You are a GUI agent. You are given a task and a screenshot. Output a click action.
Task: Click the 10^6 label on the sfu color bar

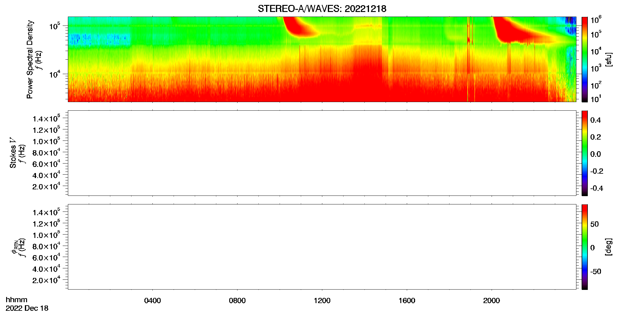(x=596, y=20)
